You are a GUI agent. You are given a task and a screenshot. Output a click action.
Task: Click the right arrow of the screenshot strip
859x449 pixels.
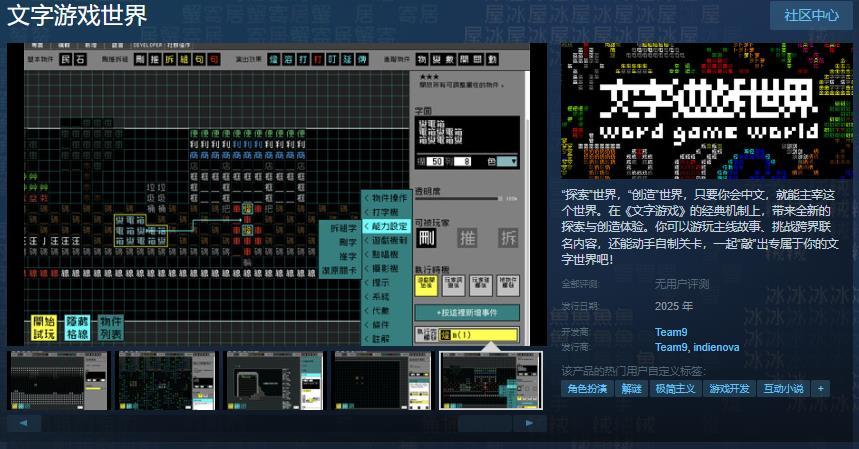(530, 423)
